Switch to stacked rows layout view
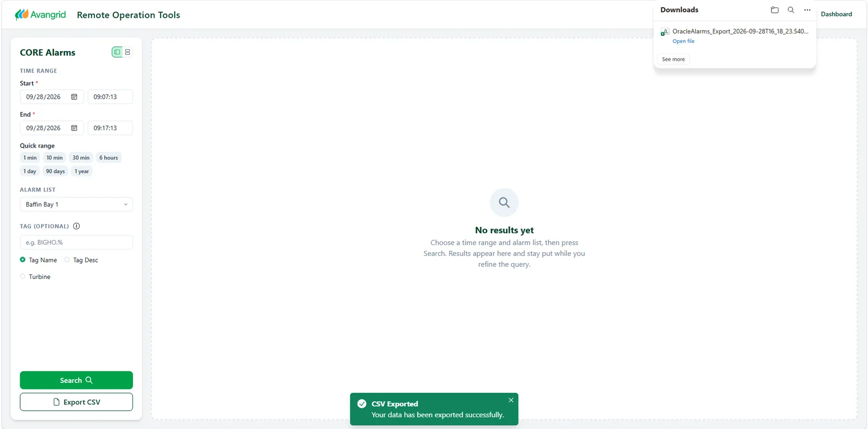The width and height of the screenshot is (868, 429). (x=127, y=52)
